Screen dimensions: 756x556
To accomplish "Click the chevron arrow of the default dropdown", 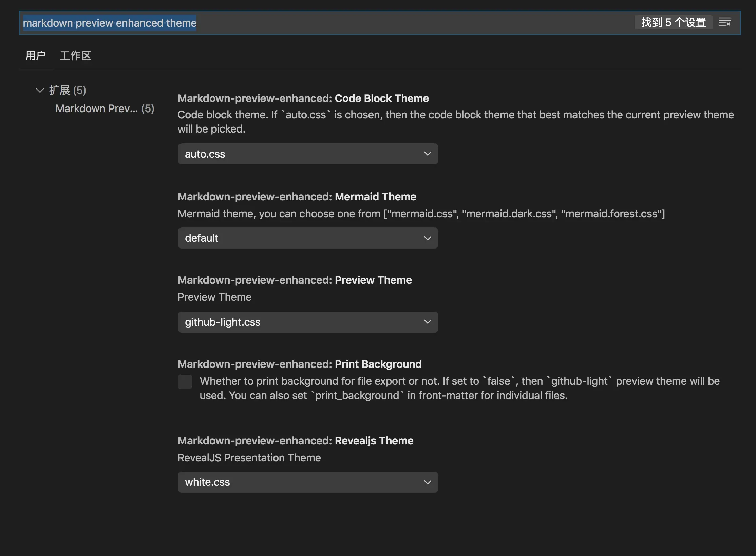I will click(x=428, y=238).
